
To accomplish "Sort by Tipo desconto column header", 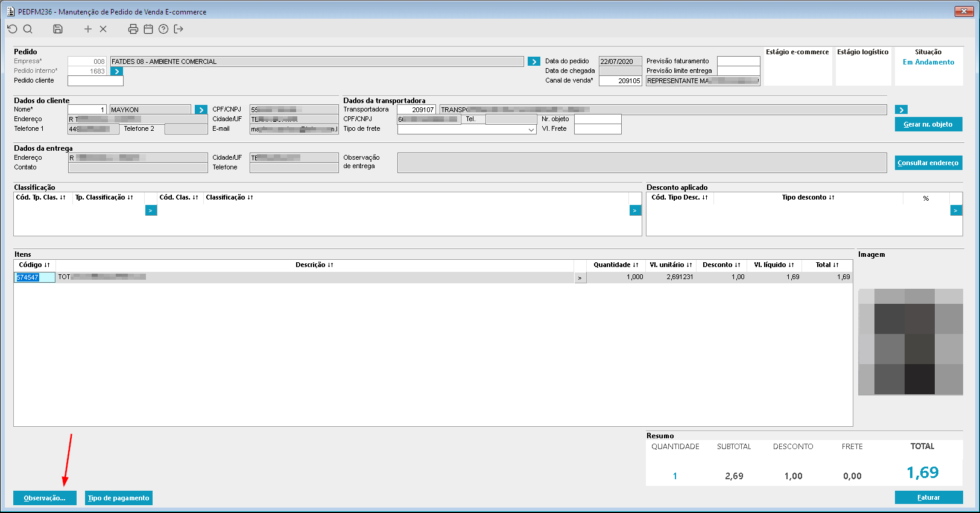I will click(x=808, y=197).
